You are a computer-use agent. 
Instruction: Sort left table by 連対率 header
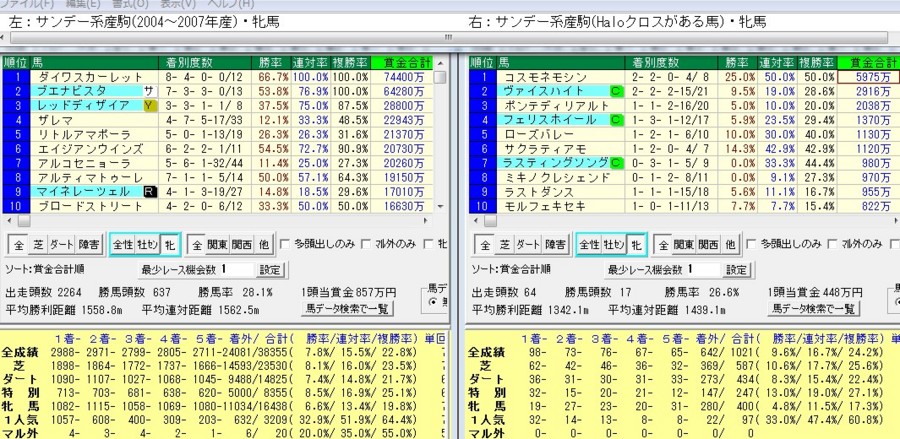point(310,63)
